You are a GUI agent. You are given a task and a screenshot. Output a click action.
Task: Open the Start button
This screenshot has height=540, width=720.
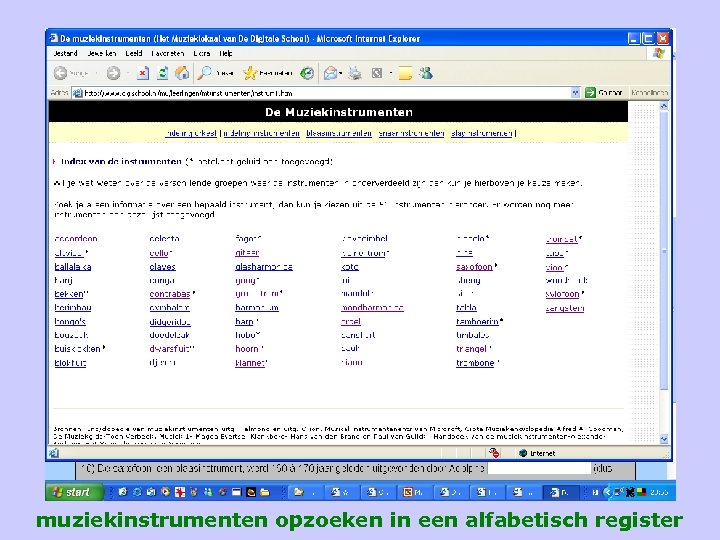click(75, 492)
